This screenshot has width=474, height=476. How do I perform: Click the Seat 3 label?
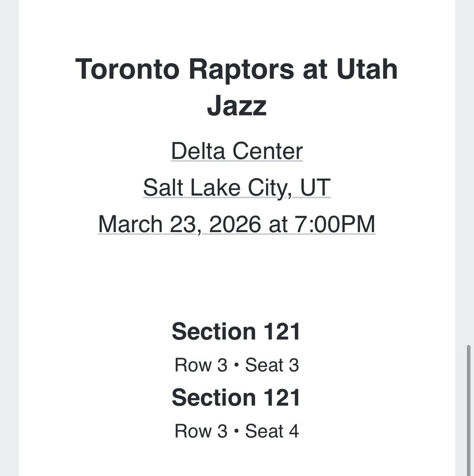coord(272,365)
